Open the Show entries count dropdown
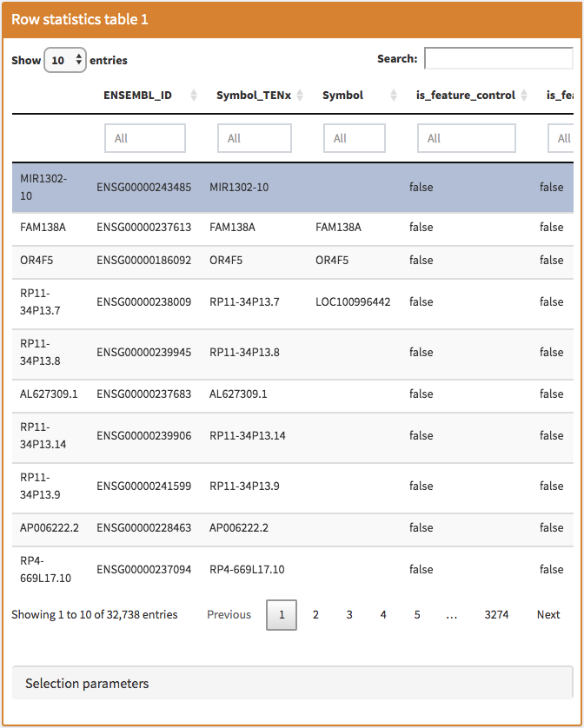 65,60
